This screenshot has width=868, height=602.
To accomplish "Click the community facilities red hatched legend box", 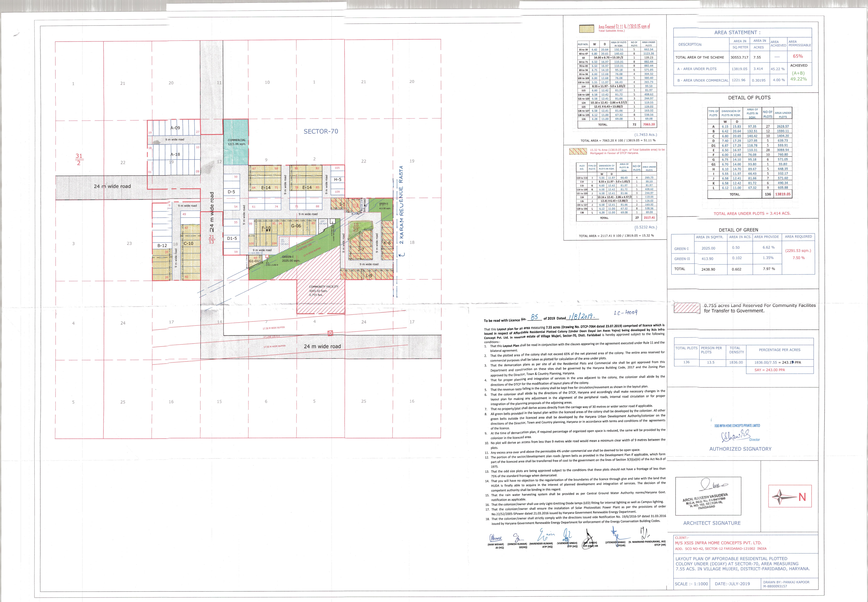I will tap(687, 308).
